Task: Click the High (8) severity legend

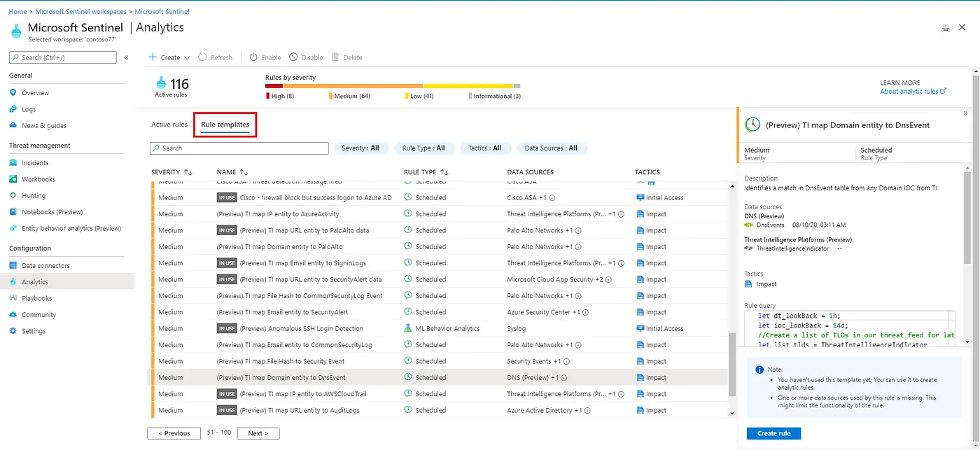Action: click(x=280, y=96)
